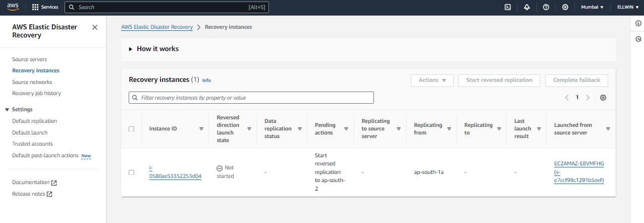Go to Source servers in sidebar
Viewport: 644px width, 223px height.
29,60
